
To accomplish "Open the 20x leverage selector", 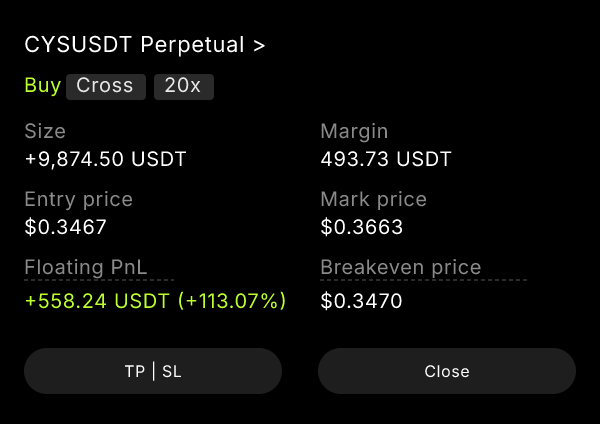I will [x=184, y=87].
